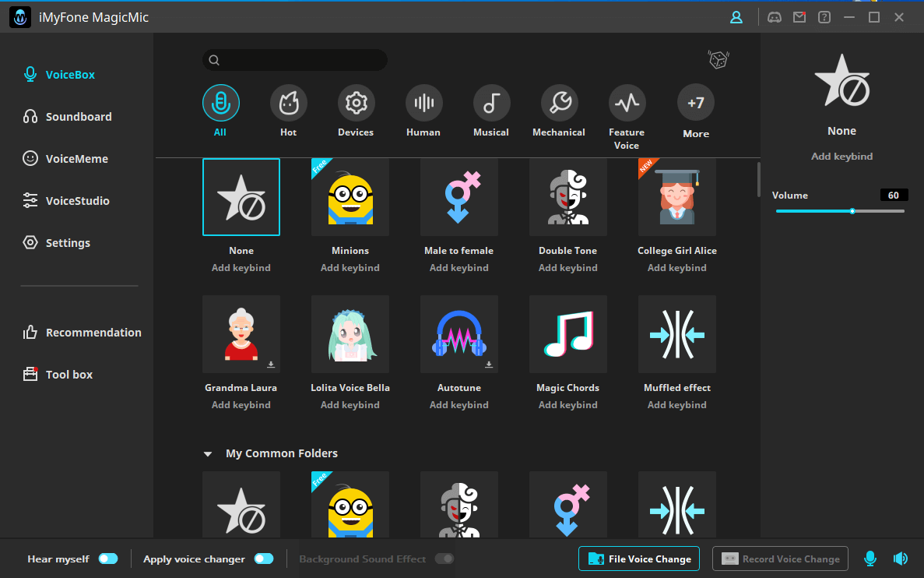Select the Musical category
924x578 pixels.
click(x=491, y=111)
